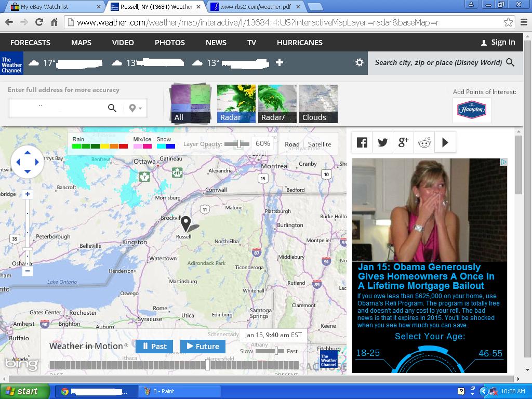Add a location with the plus icon

(x=280, y=62)
